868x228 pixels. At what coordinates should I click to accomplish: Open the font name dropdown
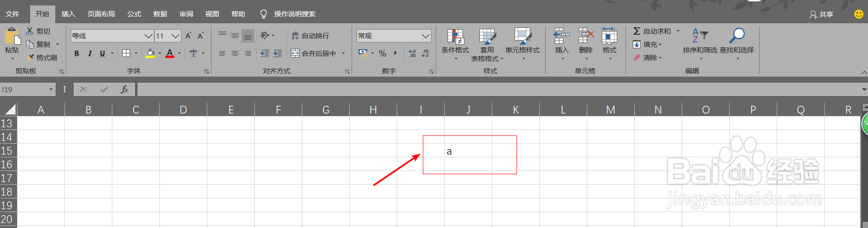tap(148, 36)
